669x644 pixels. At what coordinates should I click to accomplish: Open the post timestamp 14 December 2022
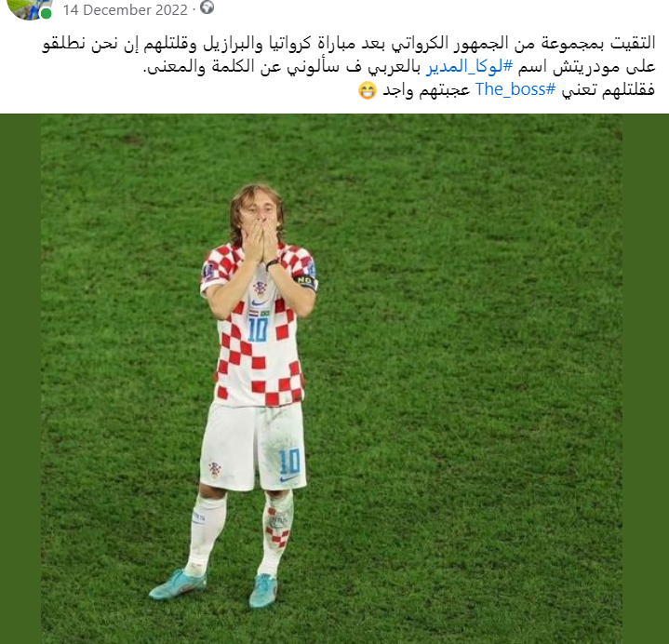pos(125,10)
